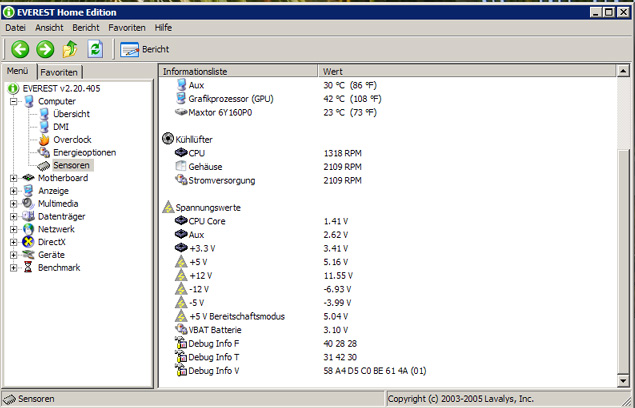Viewport: 635px width, 408px height.
Task: Click the Geräte devices icon
Action: click(x=28, y=254)
